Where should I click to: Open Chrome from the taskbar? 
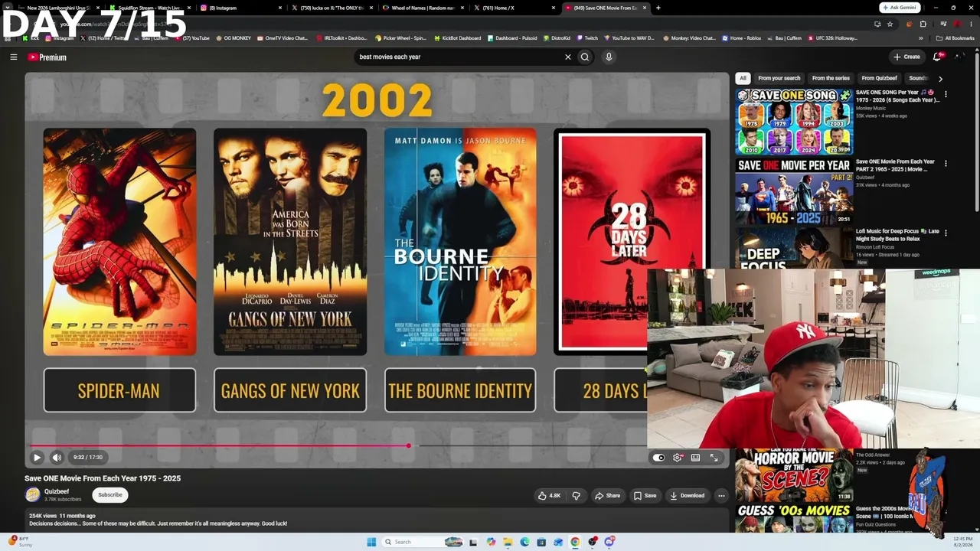coord(575,542)
